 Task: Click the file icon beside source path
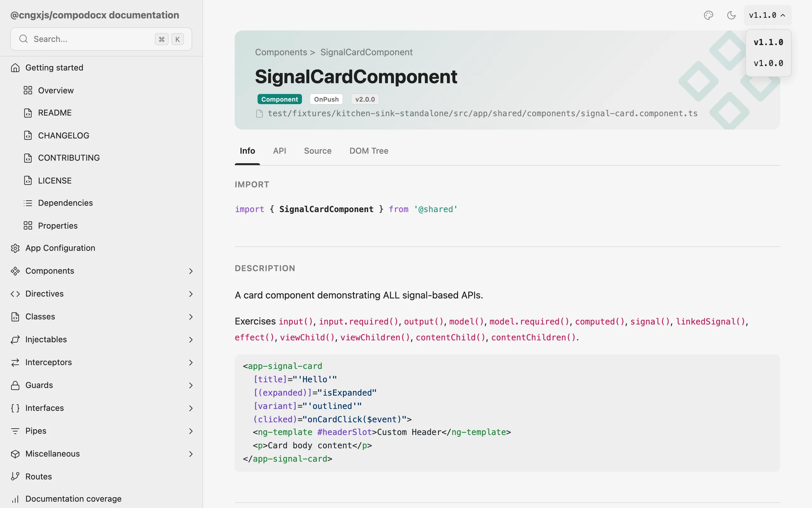(x=259, y=114)
